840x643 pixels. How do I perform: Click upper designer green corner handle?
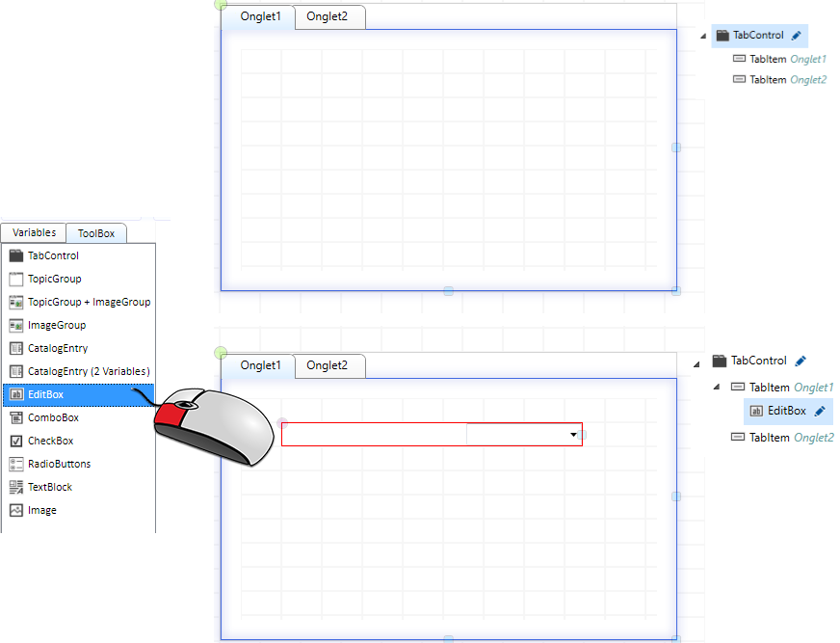[221, 5]
